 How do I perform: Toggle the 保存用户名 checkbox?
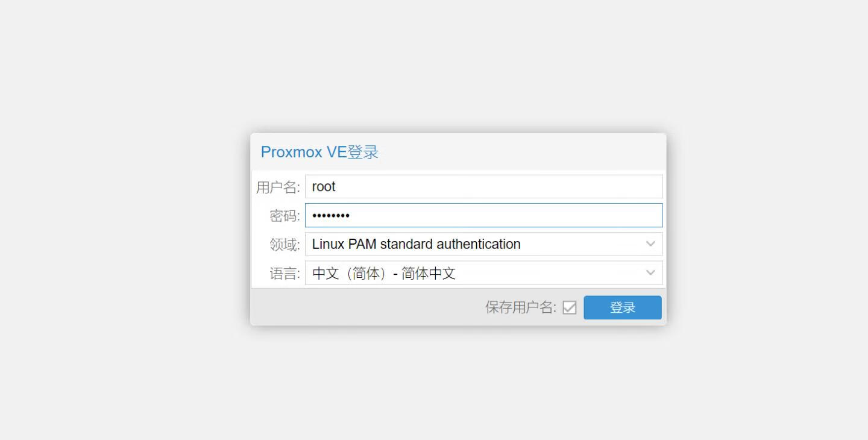click(x=570, y=308)
